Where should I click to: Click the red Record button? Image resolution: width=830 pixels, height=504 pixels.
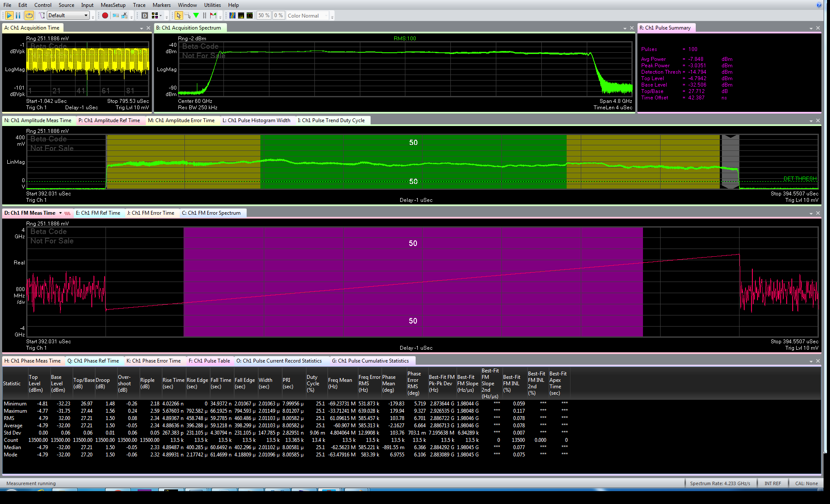tap(105, 15)
